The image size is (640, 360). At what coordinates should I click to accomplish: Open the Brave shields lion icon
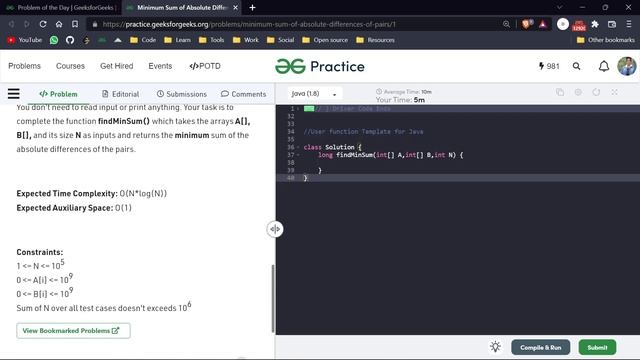click(527, 24)
